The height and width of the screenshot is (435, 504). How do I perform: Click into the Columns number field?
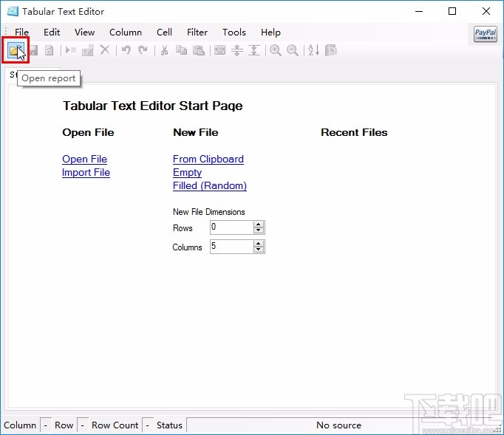pyautogui.click(x=231, y=247)
